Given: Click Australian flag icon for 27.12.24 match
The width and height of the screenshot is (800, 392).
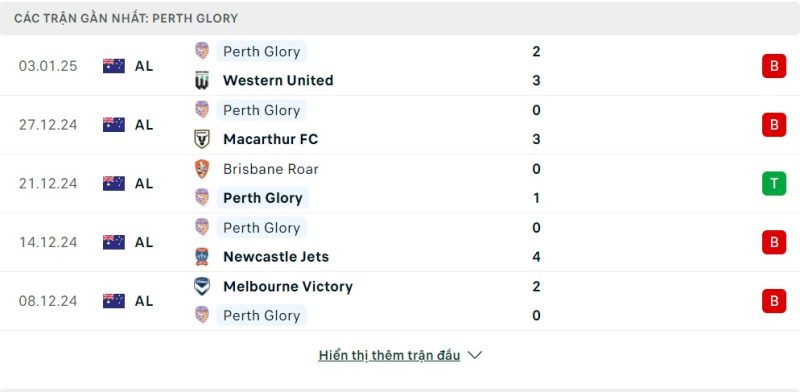Looking at the screenshot, I should point(114,125).
